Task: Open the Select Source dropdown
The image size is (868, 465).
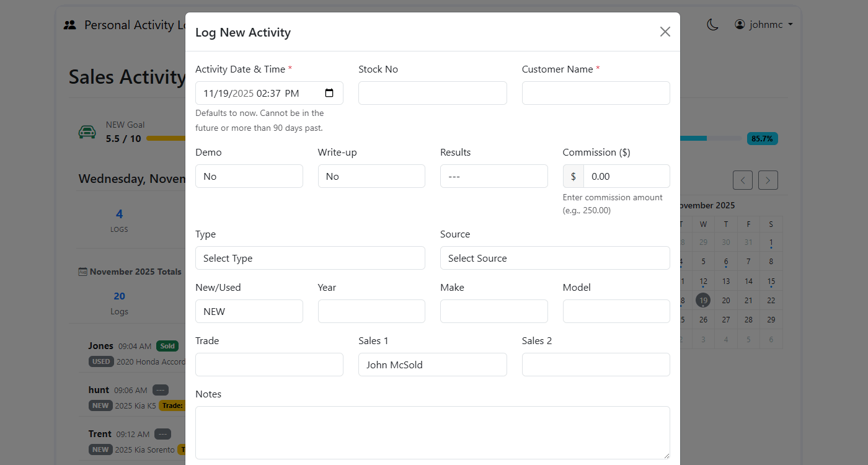Action: click(x=554, y=258)
